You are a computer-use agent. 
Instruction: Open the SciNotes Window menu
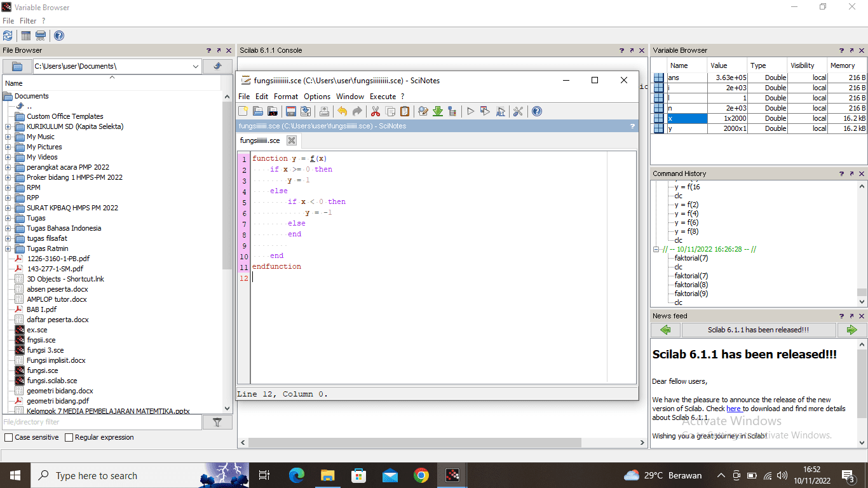tap(350, 97)
